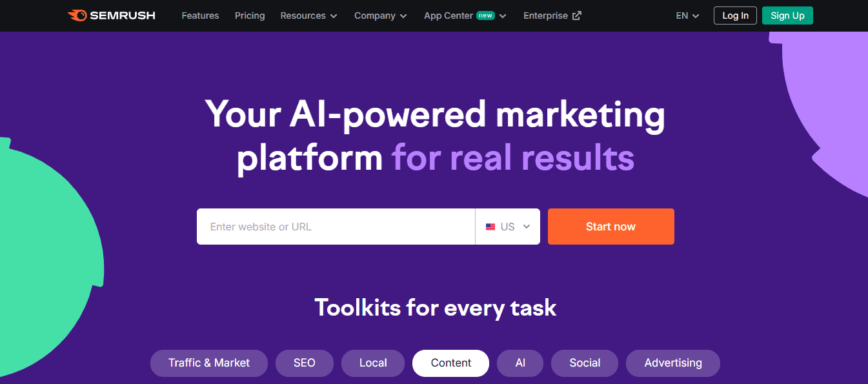
Task: Go to the Features page
Action: click(x=200, y=15)
